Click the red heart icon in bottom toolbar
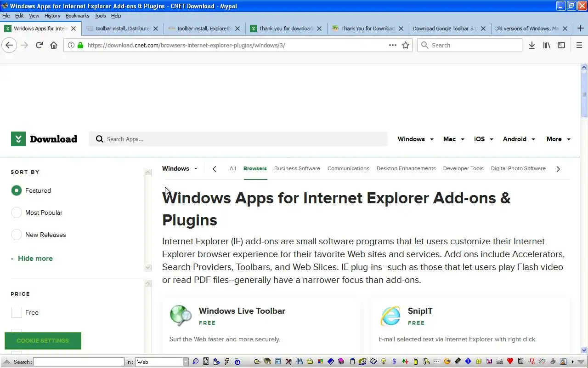Image resolution: width=588 pixels, height=368 pixels. [510, 362]
